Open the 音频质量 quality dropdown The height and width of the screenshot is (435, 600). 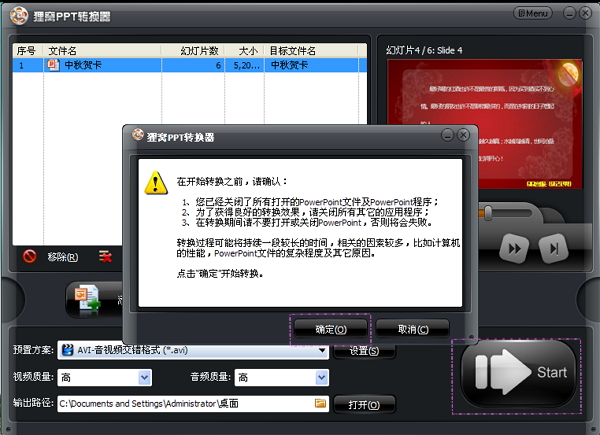[322, 378]
